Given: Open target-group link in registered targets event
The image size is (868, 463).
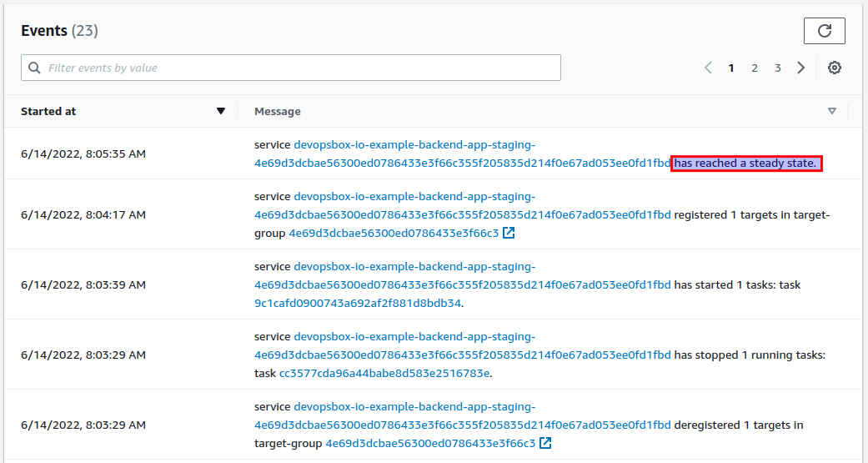Looking at the screenshot, I should (x=394, y=234).
